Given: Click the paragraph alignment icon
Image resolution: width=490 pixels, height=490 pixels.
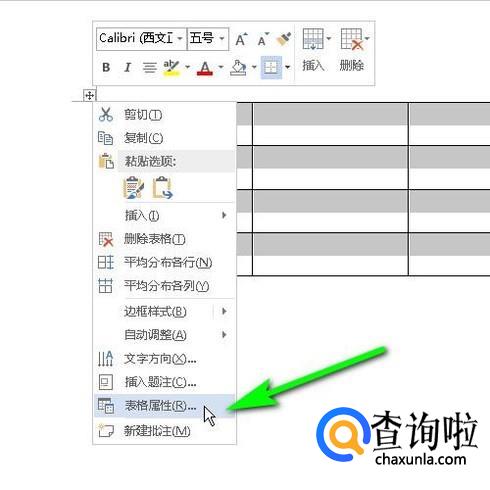Looking at the screenshot, I should coord(149,68).
